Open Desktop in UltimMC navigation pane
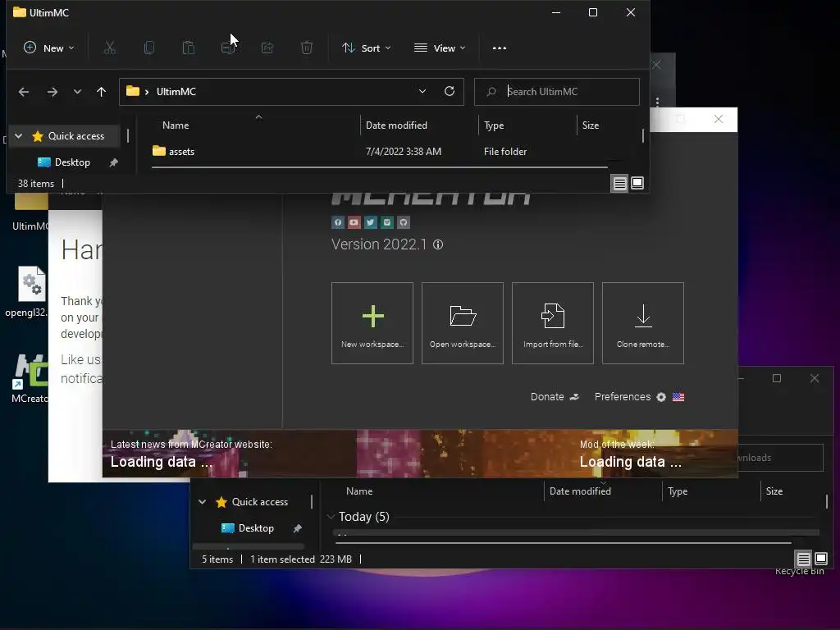The width and height of the screenshot is (840, 630). (x=72, y=162)
